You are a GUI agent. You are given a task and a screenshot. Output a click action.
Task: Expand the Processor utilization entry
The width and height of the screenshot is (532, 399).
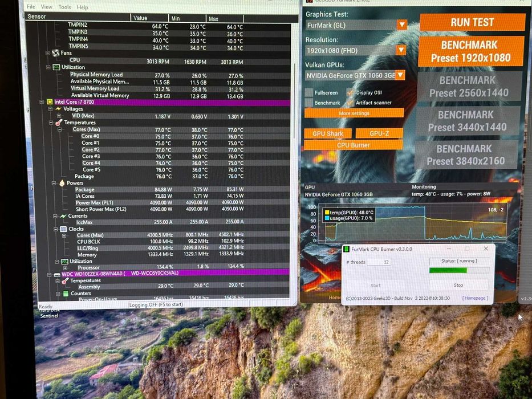65,268
